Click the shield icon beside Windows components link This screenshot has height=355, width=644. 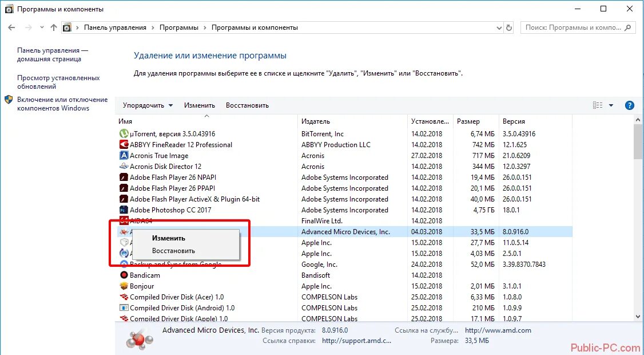pyautogui.click(x=9, y=100)
